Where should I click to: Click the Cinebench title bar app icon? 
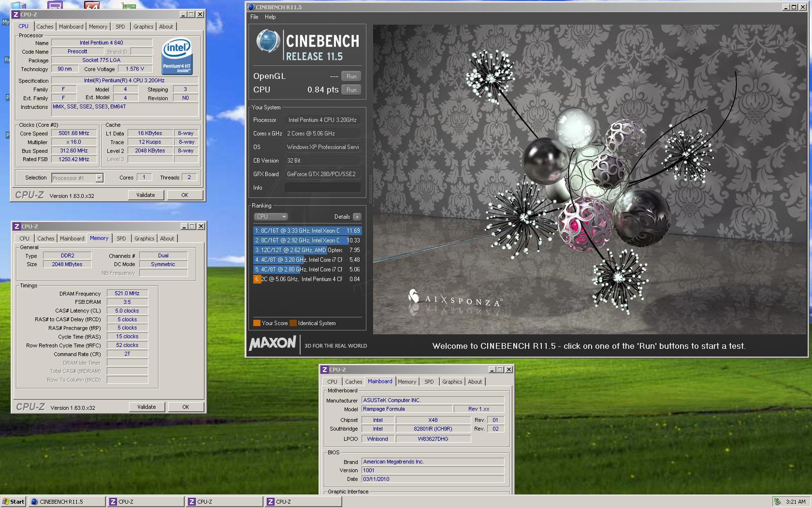250,7
